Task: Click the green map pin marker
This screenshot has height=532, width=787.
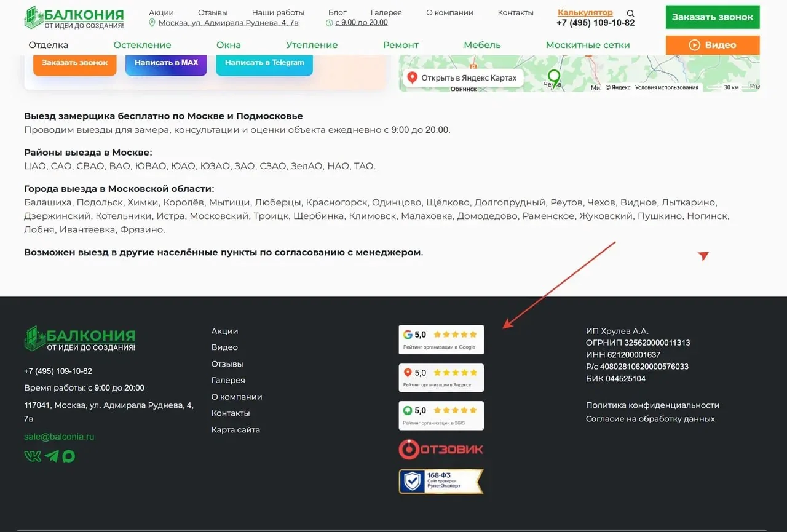Action: [x=554, y=79]
